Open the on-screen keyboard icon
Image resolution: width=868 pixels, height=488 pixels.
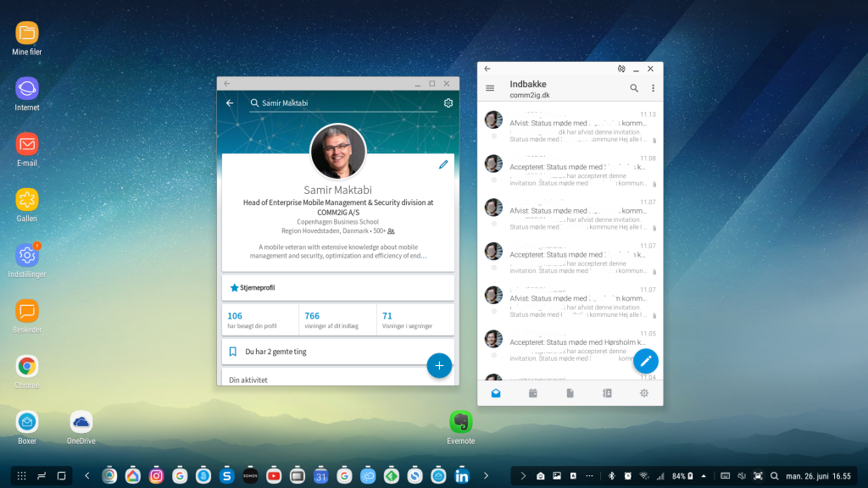click(x=726, y=476)
